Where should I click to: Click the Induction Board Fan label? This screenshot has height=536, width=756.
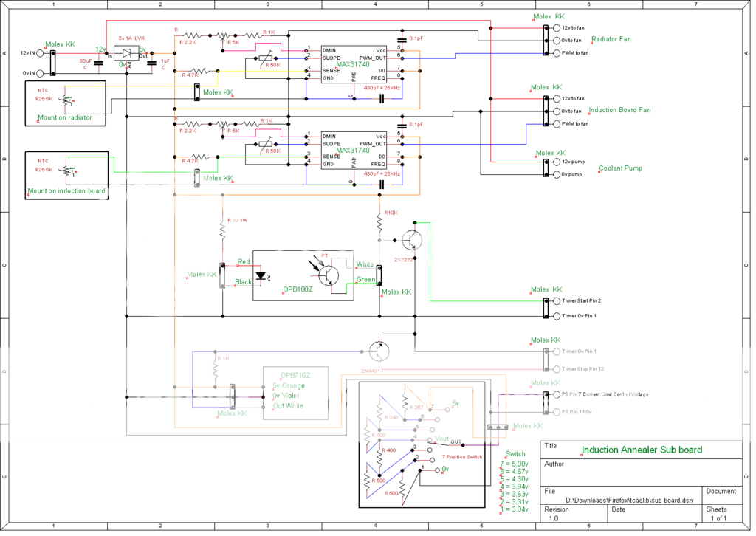[619, 110]
